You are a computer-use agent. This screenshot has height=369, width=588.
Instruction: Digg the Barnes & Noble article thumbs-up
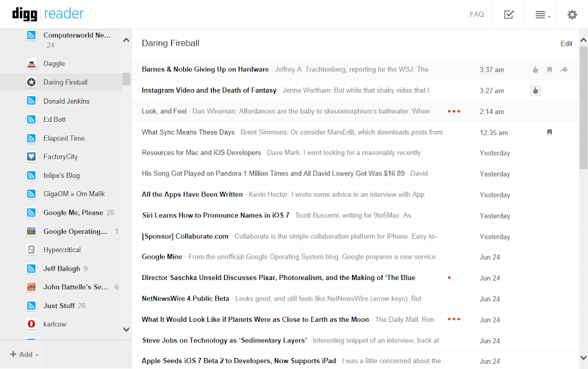535,70
